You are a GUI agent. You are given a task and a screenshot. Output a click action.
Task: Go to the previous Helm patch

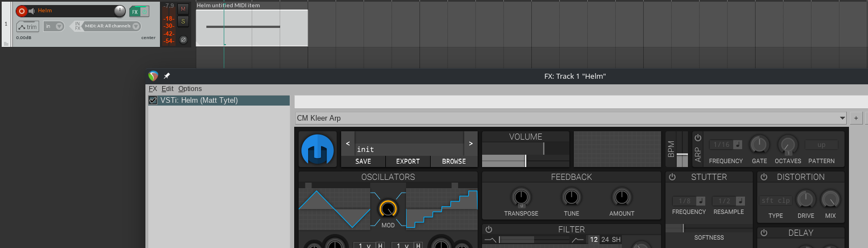(348, 144)
